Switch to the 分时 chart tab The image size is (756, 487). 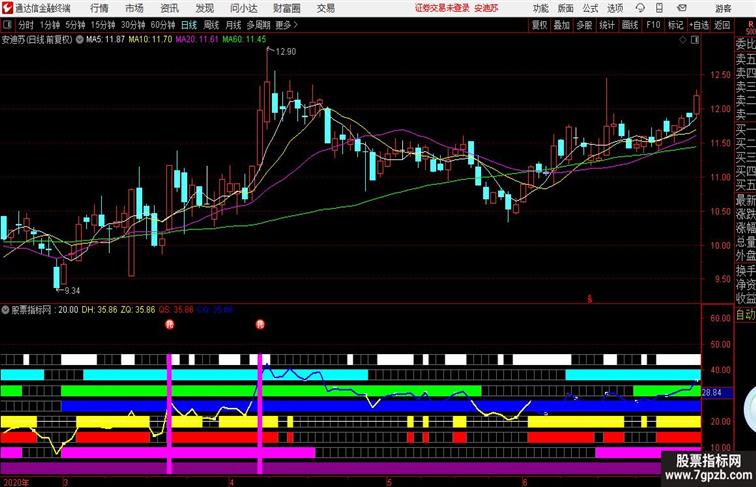point(26,25)
